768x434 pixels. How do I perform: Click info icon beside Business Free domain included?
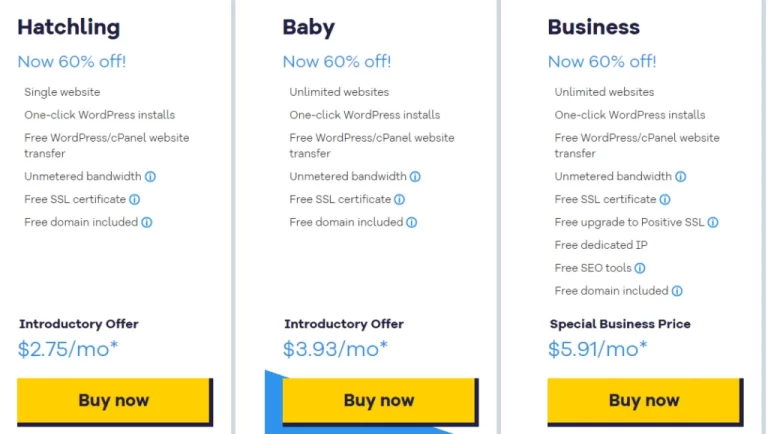[677, 291]
